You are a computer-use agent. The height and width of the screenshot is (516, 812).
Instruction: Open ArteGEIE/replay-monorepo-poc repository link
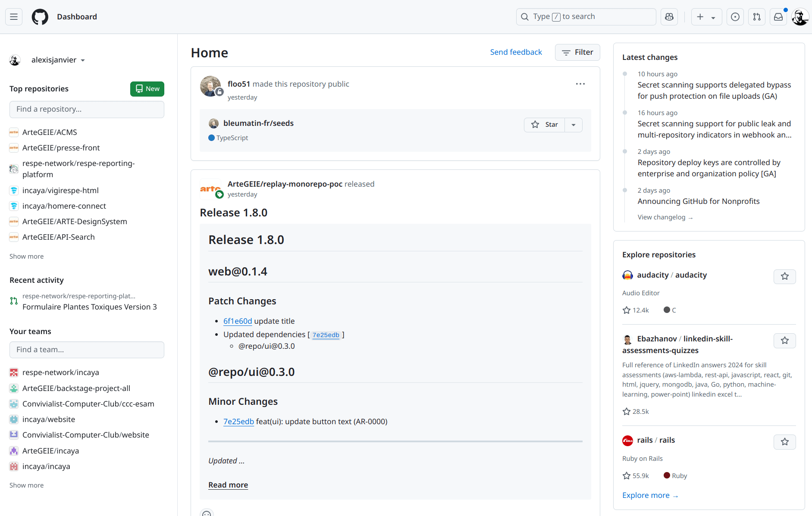[285, 184]
